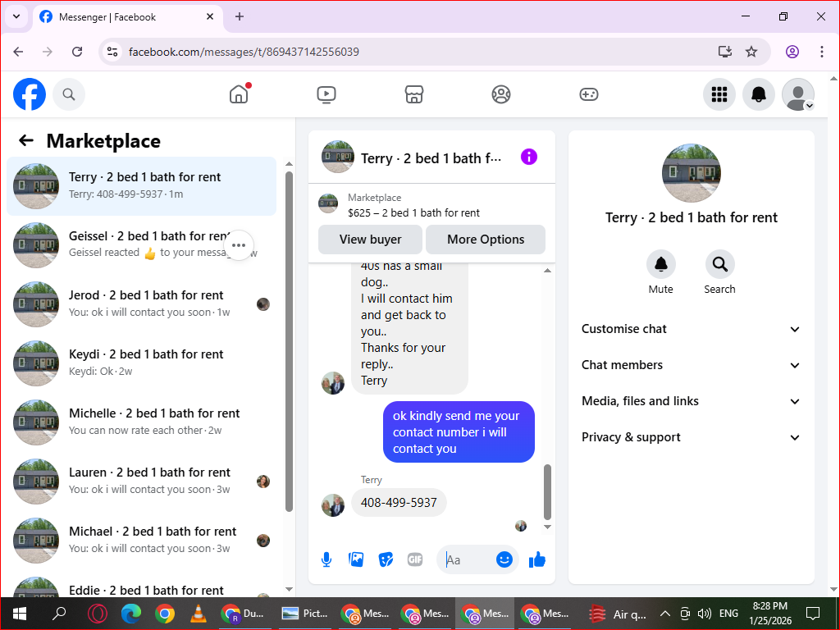Image resolution: width=840 pixels, height=630 pixels.
Task: Open a new browser tab
Action: pos(240,16)
